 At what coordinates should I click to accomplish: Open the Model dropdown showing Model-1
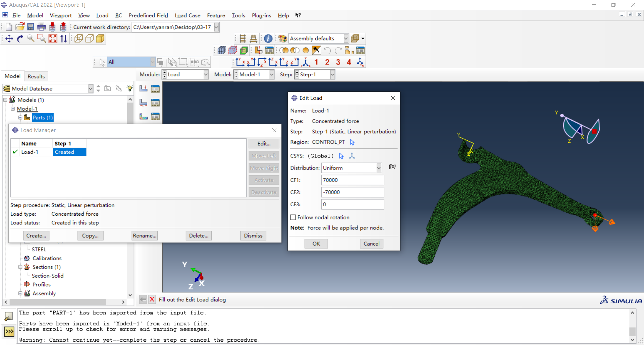click(272, 74)
